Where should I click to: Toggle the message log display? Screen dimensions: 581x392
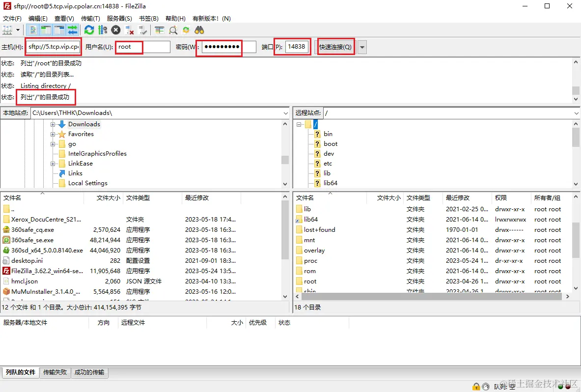click(32, 30)
